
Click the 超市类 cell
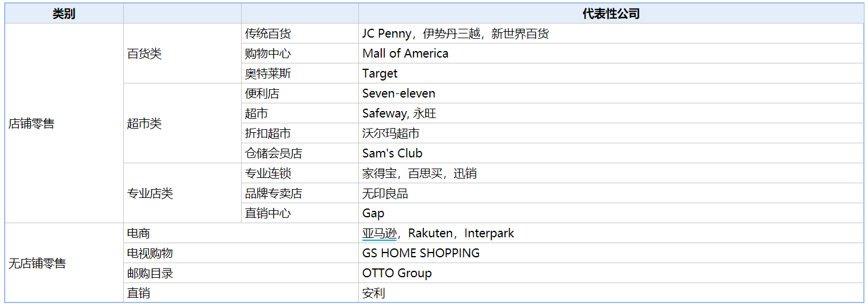coord(182,123)
